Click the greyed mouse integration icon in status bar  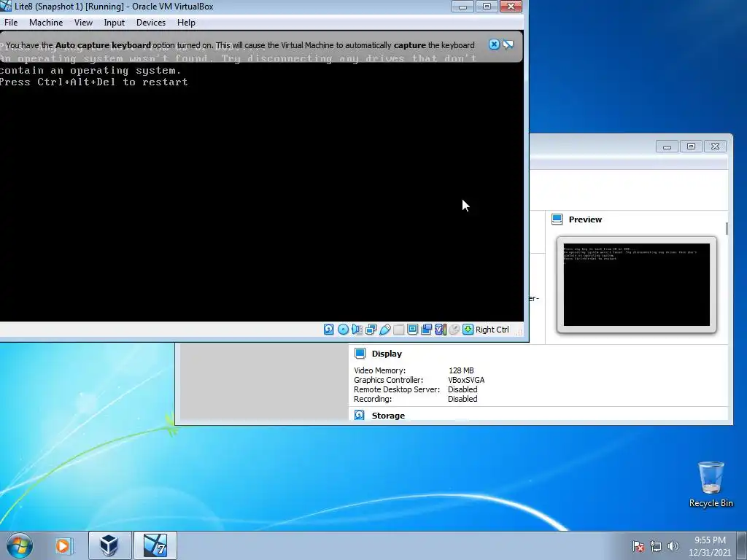454,330
